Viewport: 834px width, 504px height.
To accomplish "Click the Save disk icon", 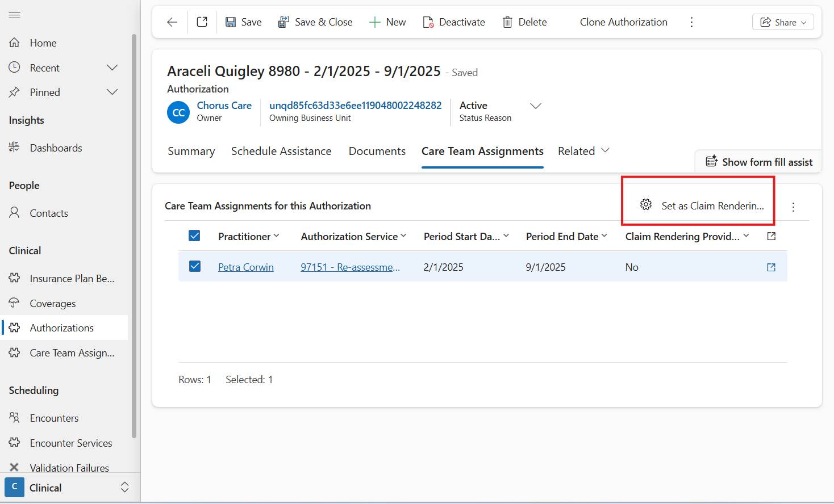I will click(x=231, y=22).
